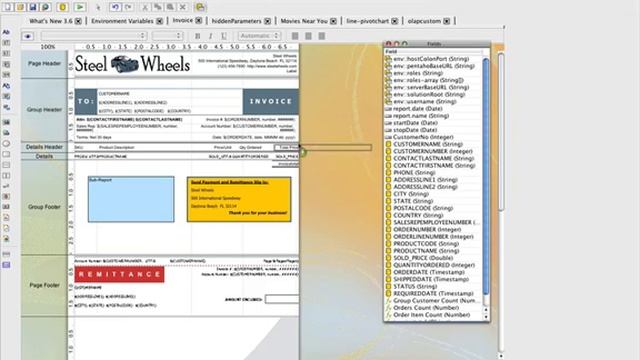
Task: Select the yellow remittance address box
Action: tap(239, 199)
